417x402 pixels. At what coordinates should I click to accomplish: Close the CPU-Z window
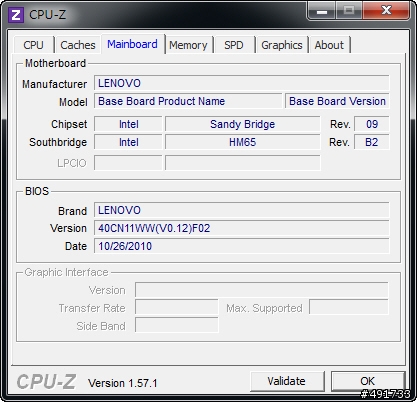pyautogui.click(x=386, y=11)
